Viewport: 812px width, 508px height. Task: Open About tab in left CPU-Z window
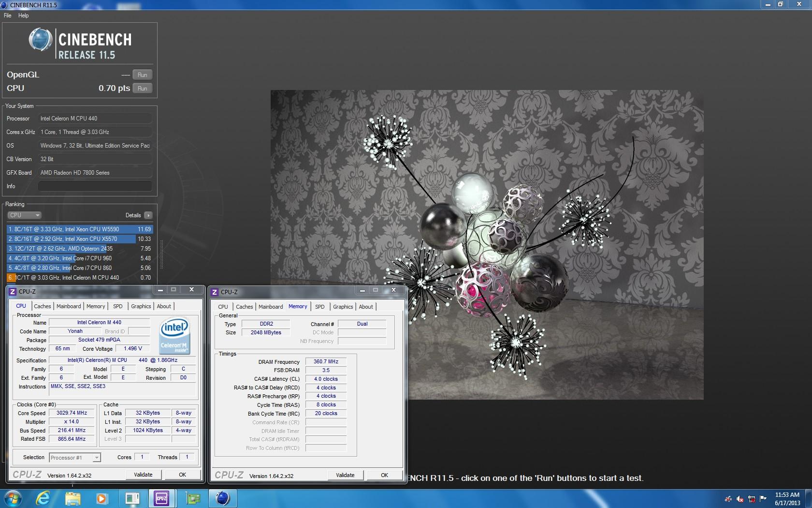tap(164, 306)
